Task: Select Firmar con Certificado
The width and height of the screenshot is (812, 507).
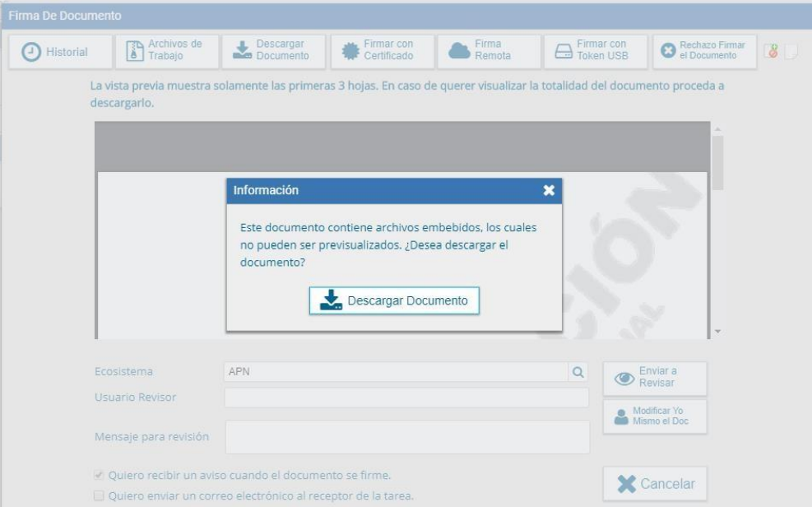Action: (381, 51)
